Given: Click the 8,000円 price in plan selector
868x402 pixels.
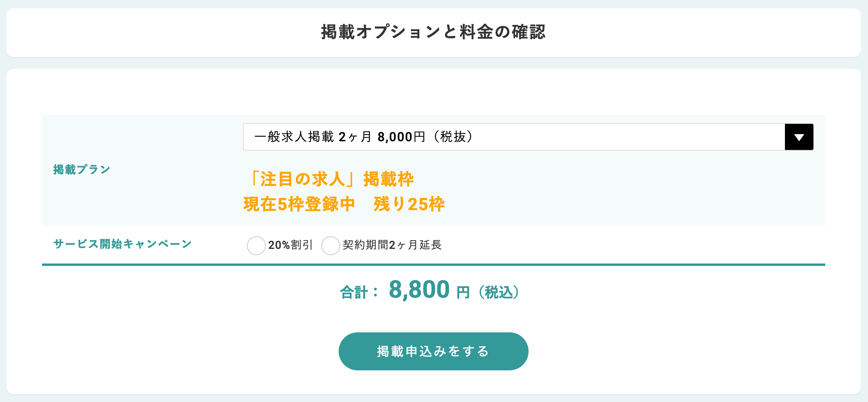Looking at the screenshot, I should click(x=401, y=137).
